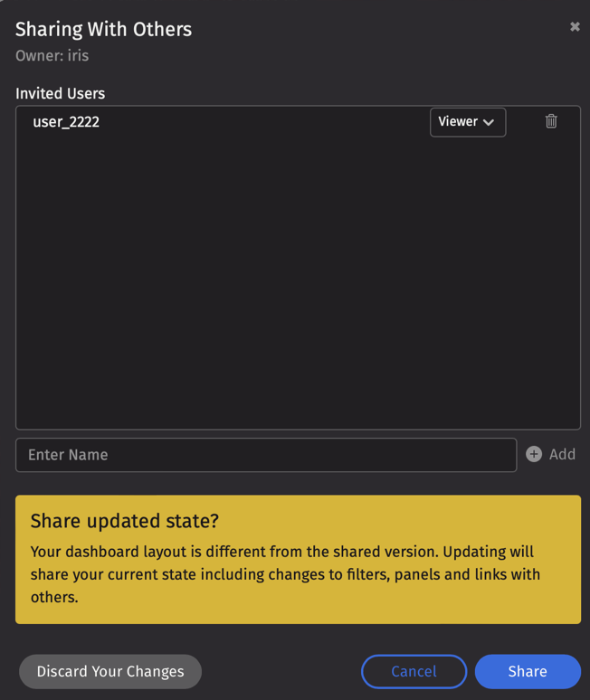Click the Invited Users label

click(60, 93)
